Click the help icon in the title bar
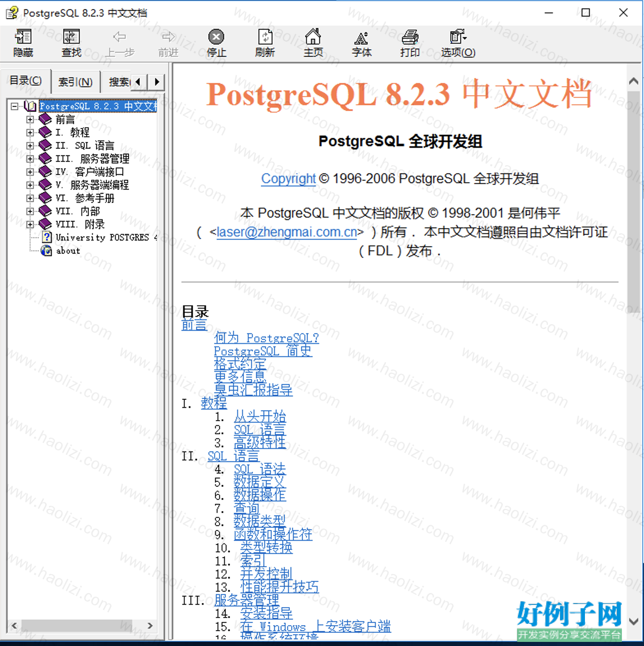This screenshot has width=644, height=646. [x=12, y=13]
